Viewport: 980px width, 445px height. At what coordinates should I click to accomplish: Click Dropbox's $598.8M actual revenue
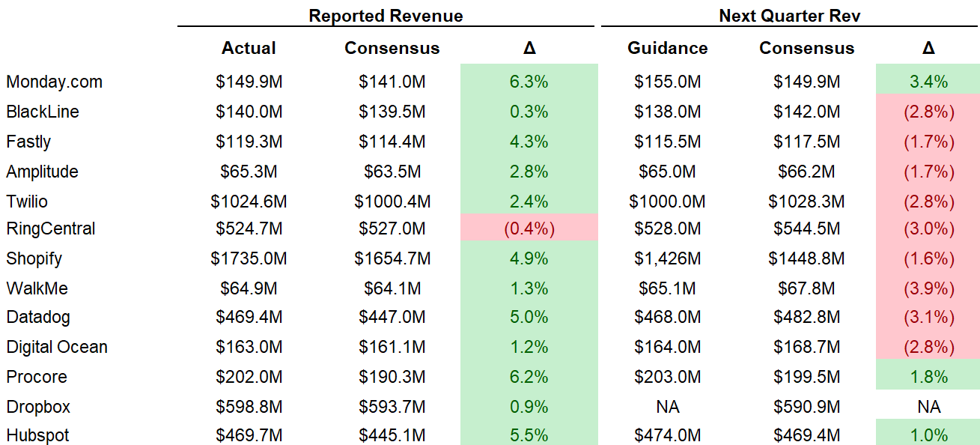tap(249, 407)
